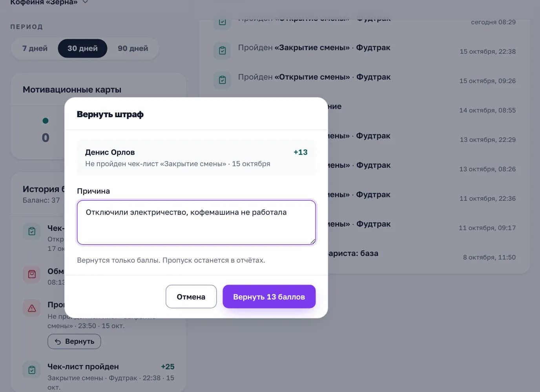The image size is (540, 392).
Task: Click the «ПЕРИОД» section label
Action: [27, 27]
